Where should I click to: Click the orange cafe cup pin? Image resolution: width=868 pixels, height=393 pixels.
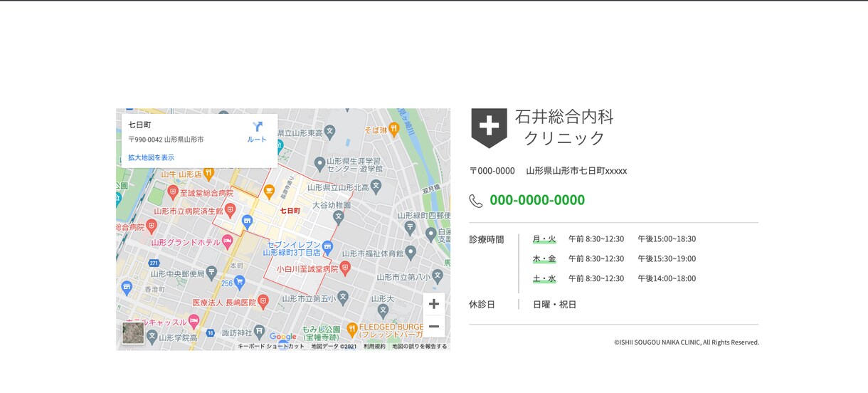(269, 191)
